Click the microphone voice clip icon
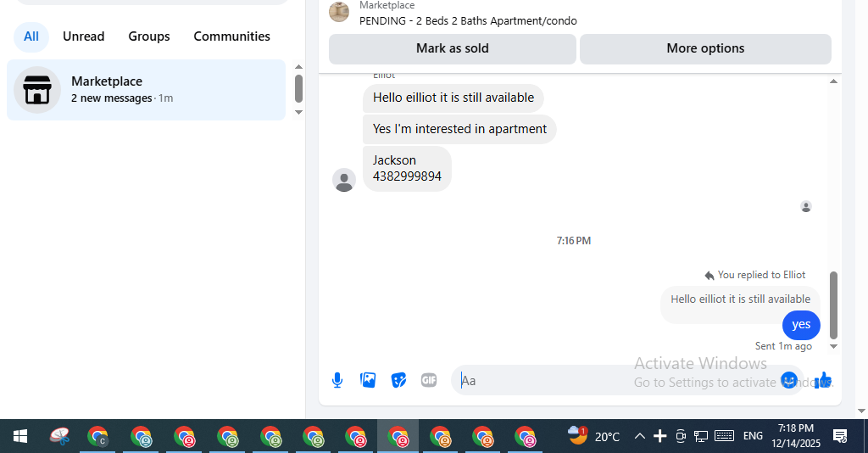Image resolution: width=868 pixels, height=453 pixels. (337, 380)
